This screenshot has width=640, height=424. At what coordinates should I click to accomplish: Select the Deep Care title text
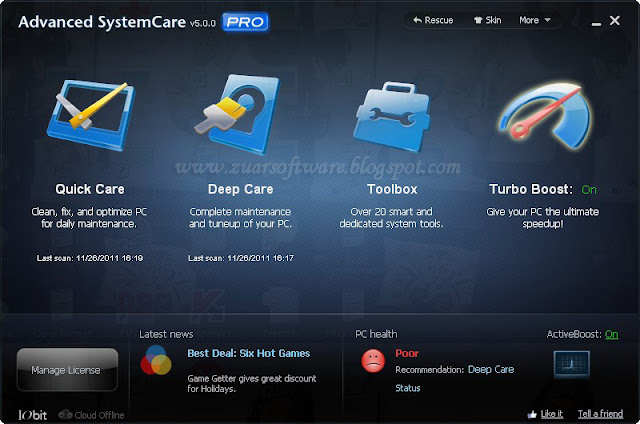(240, 189)
